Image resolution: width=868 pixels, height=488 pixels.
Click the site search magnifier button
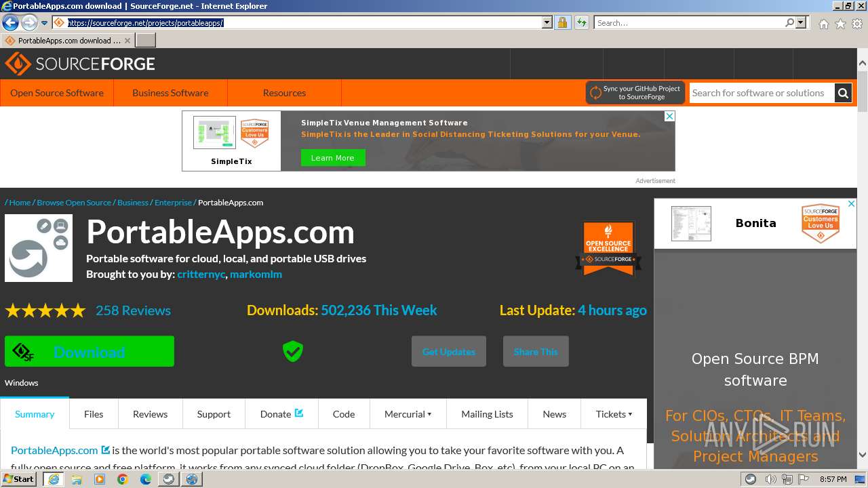click(x=843, y=93)
